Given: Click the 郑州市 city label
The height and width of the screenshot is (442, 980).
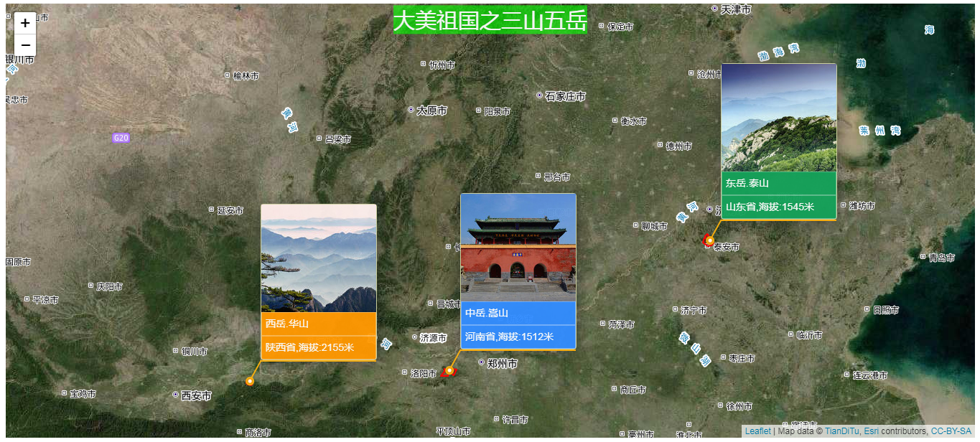Looking at the screenshot, I should coord(503,364).
